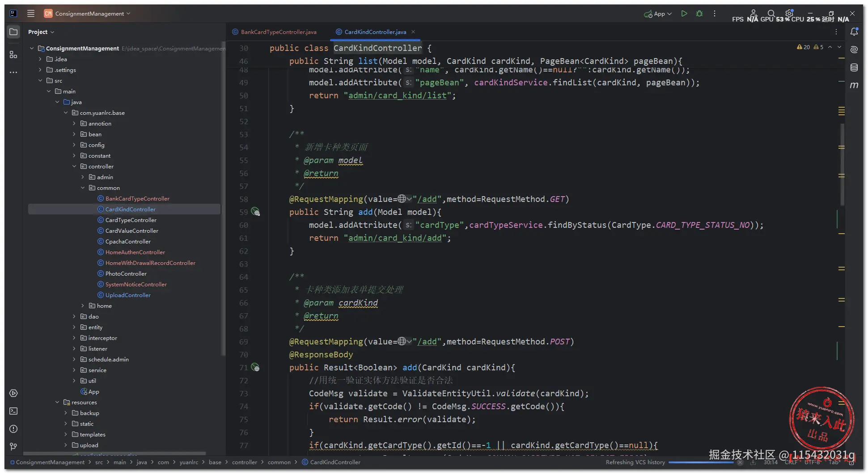Open the Database tool window icon

[854, 67]
